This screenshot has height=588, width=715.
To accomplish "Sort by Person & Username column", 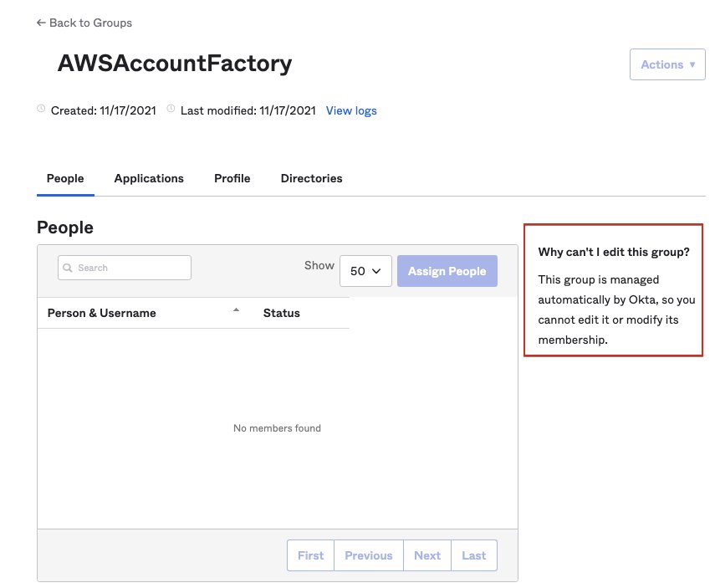I will 102,313.
